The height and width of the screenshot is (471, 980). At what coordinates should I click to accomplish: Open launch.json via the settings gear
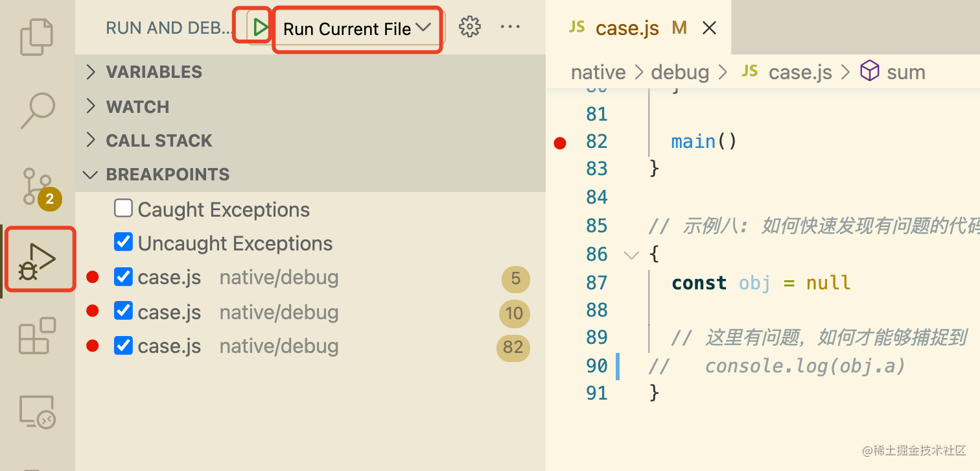coord(469,27)
